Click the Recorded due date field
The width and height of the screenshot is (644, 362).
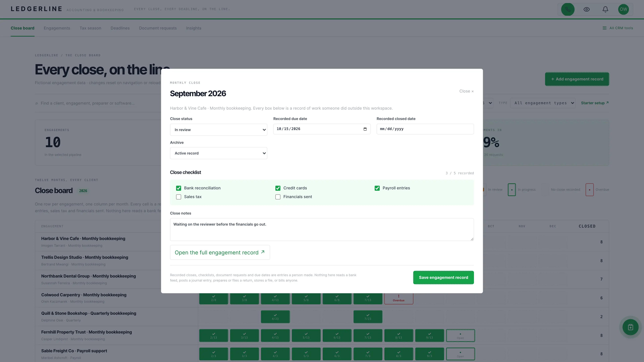[x=322, y=129]
